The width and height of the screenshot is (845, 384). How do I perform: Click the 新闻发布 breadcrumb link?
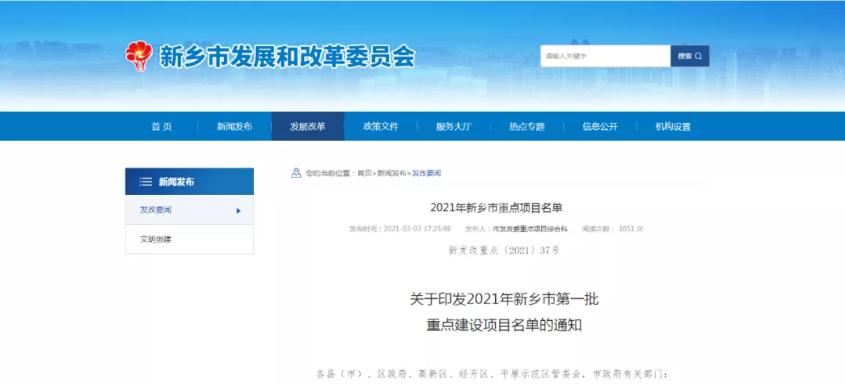pos(392,173)
